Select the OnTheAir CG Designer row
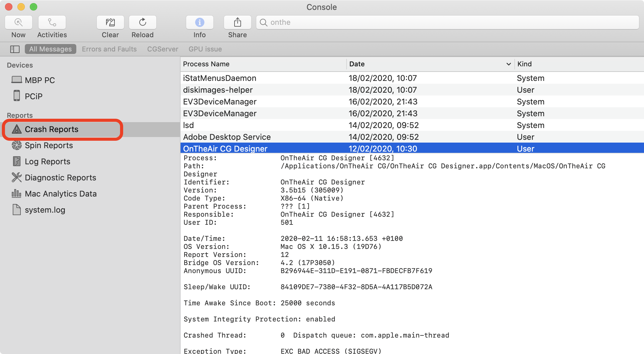Viewport: 644px width, 354px height. (x=412, y=148)
